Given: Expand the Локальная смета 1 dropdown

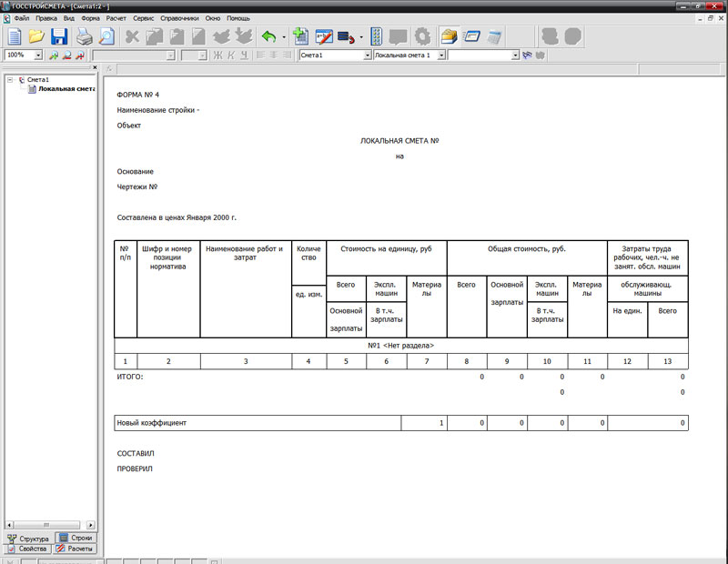Looking at the screenshot, I should pos(441,55).
